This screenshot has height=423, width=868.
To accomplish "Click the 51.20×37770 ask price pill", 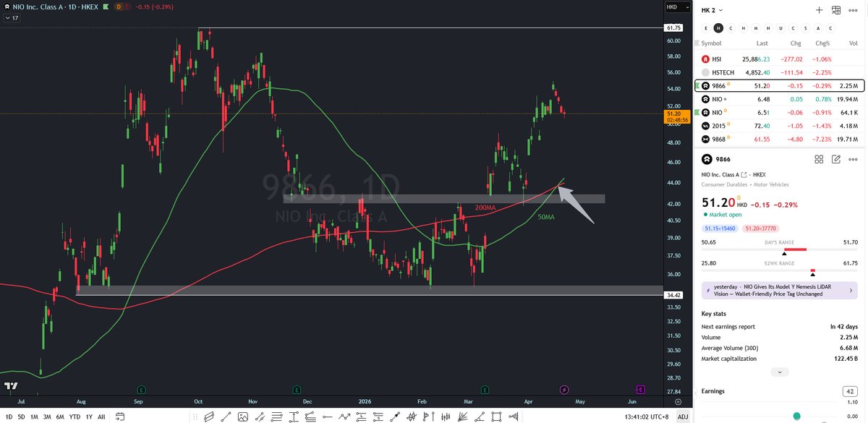I will pos(759,228).
